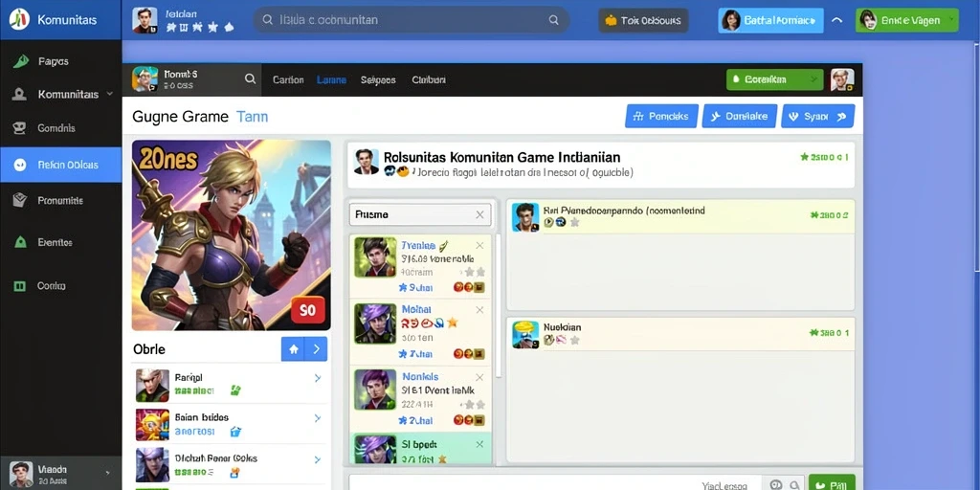Viewport: 980px width, 490px height.
Task: Expand the Komunitas sidebar item chevron
Action: click(x=110, y=95)
